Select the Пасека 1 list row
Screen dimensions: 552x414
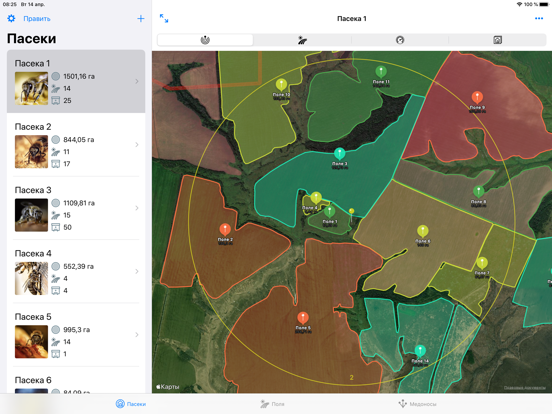[76, 81]
